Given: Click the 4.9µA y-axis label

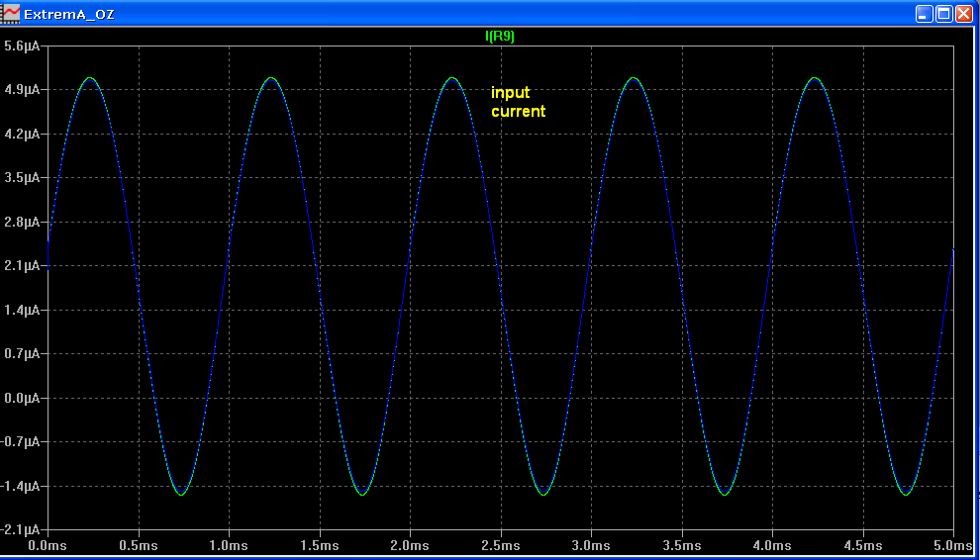Looking at the screenshot, I should coord(23,89).
